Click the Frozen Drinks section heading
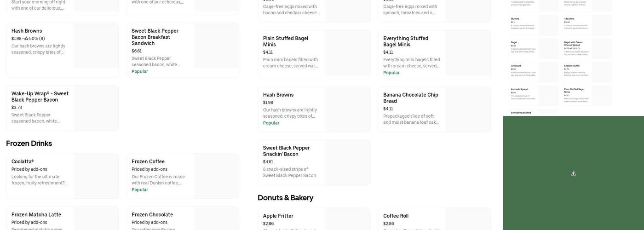This screenshot has height=230, width=644. 29,144
